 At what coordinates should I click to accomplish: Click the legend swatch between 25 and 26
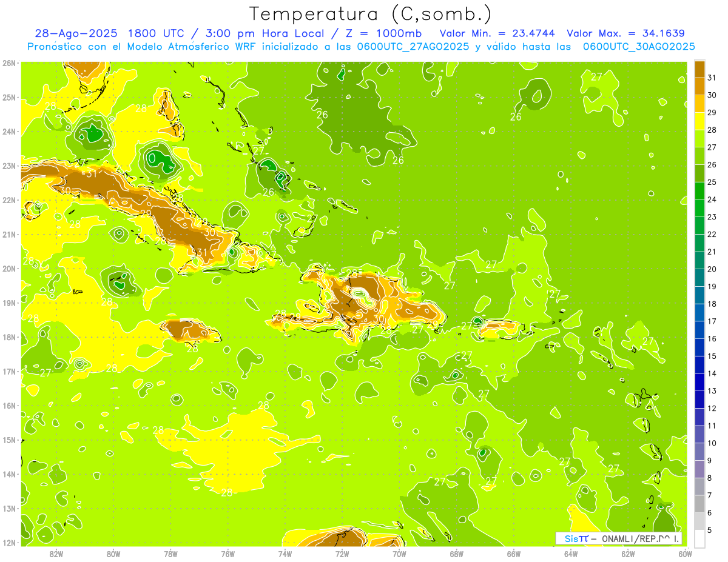(x=699, y=173)
